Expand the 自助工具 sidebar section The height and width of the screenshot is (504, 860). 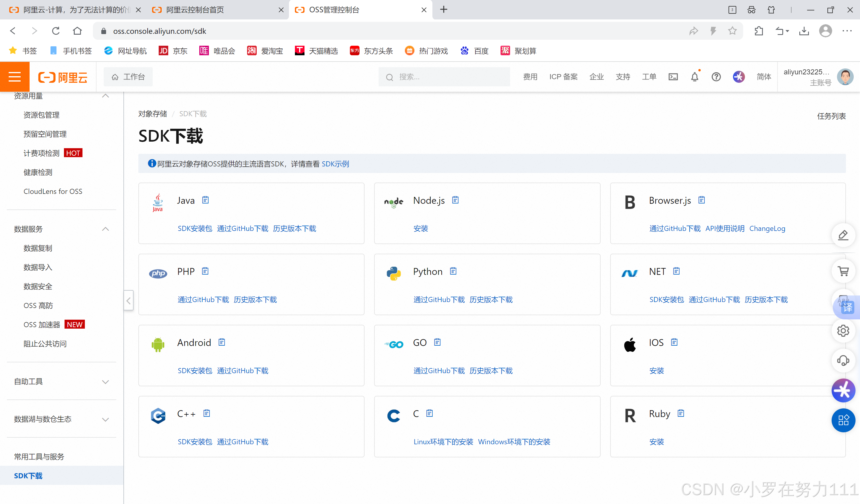[x=105, y=382]
